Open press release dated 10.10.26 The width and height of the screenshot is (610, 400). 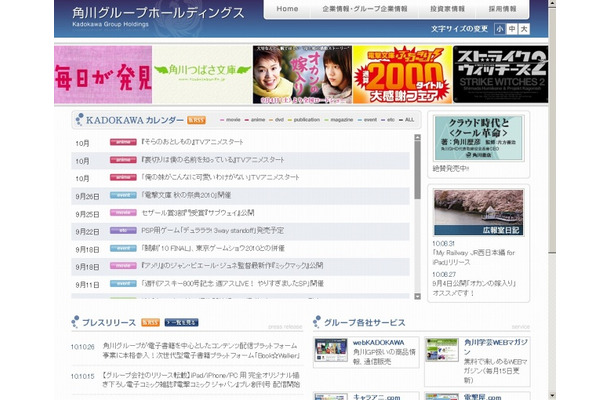[201, 351]
